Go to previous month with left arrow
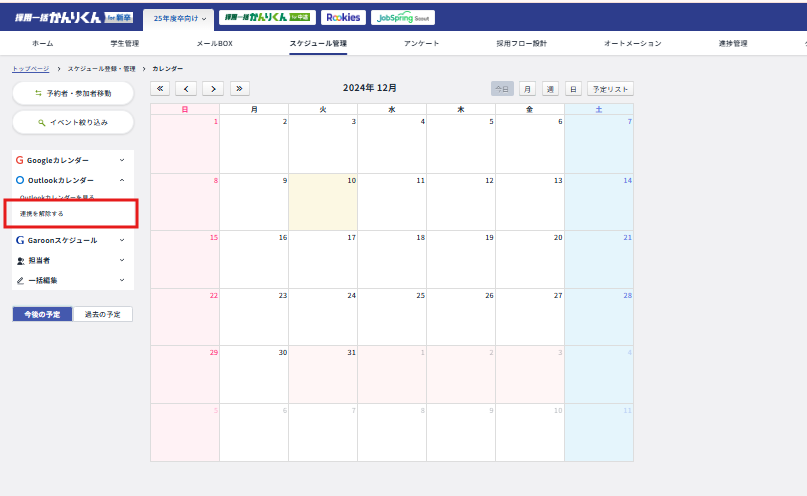Viewport: 807px width, 496px height. [x=186, y=88]
